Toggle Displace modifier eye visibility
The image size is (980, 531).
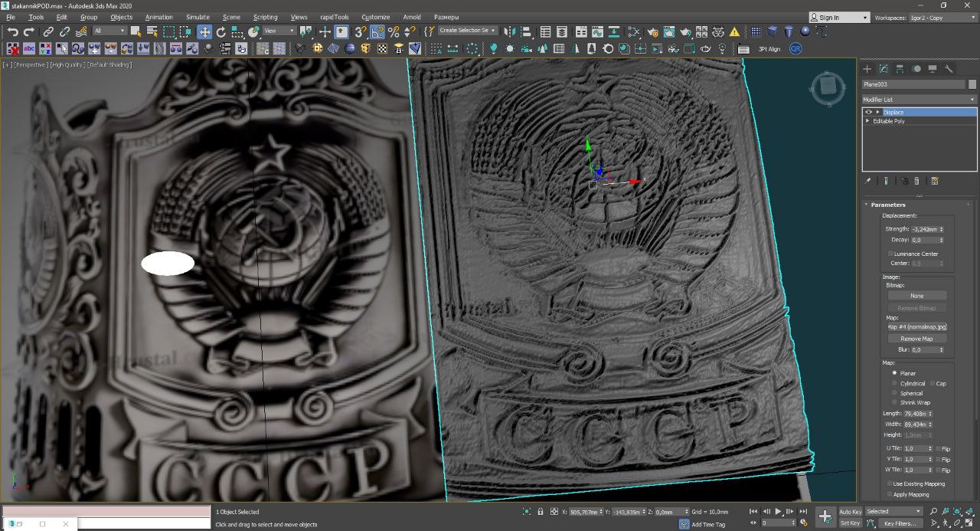tap(868, 112)
